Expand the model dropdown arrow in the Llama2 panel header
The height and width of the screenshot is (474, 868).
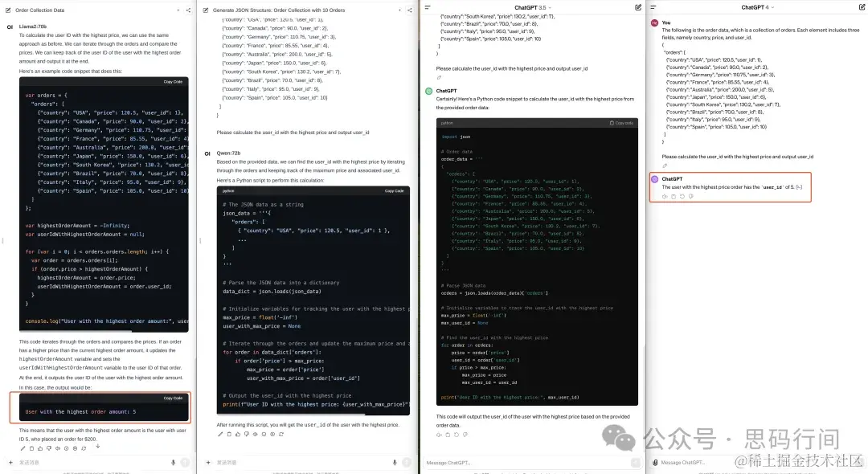178,10
